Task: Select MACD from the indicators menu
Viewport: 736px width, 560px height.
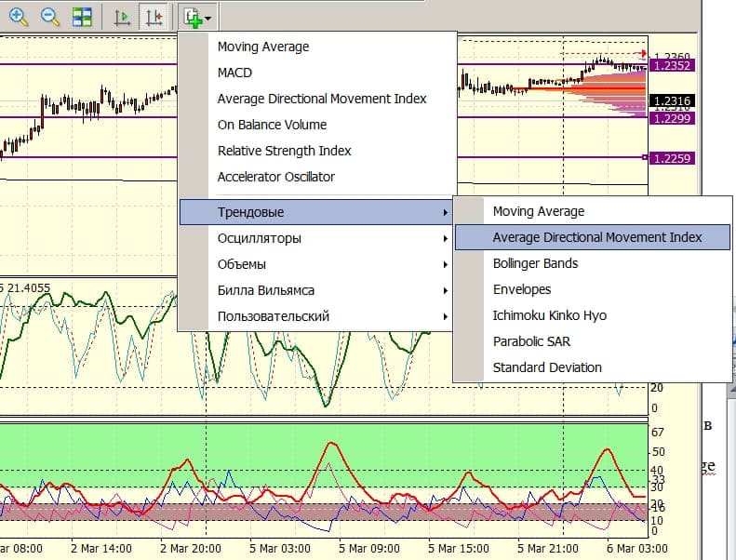Action: [317, 73]
